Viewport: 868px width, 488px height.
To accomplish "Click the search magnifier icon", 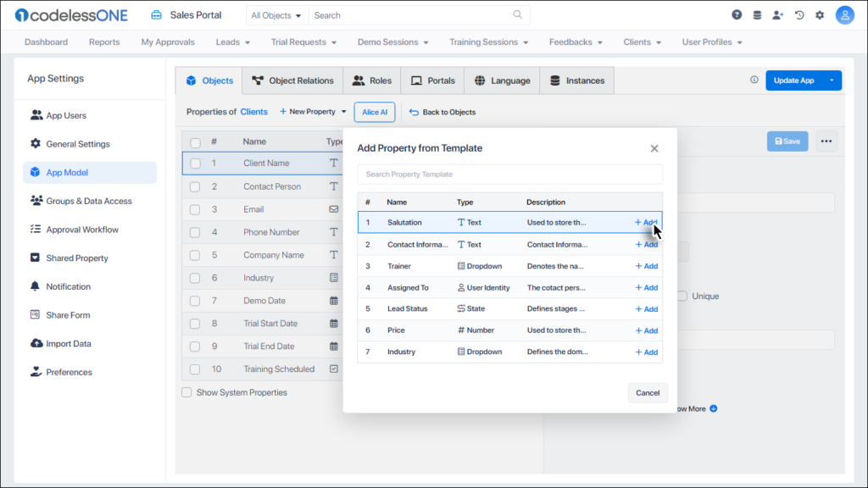I will [x=518, y=15].
